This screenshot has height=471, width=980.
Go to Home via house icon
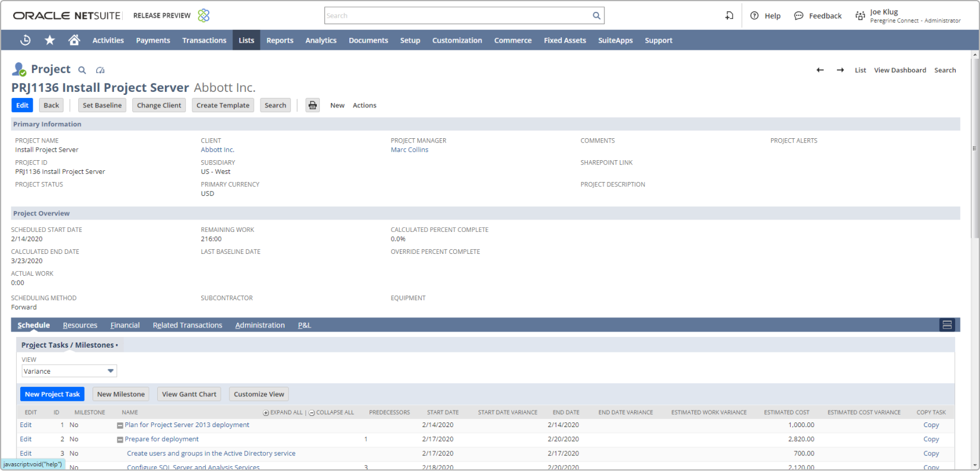pos(74,40)
